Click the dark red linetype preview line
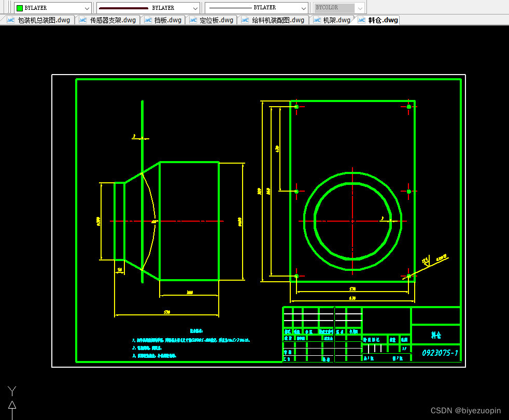Image resolution: width=509 pixels, height=420 pixels. click(123, 8)
